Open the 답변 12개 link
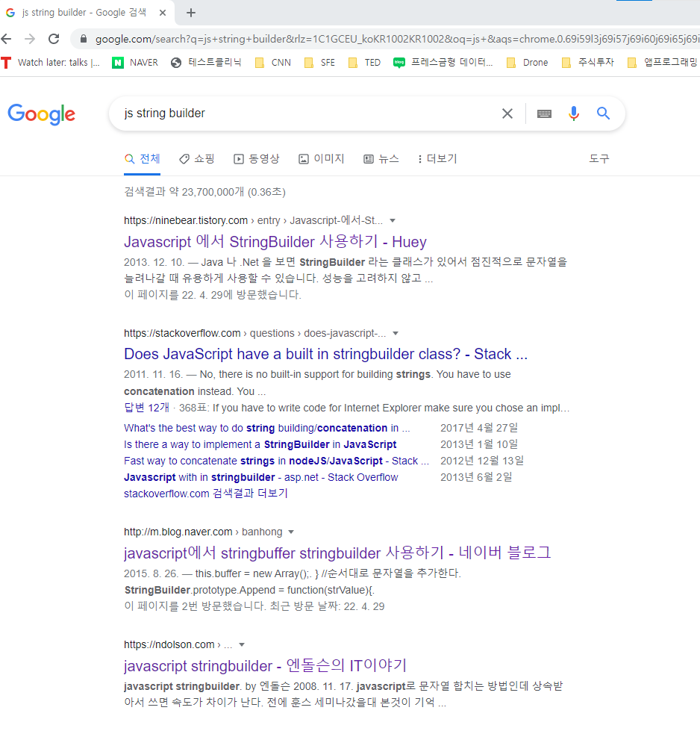700x731 pixels. click(x=146, y=408)
